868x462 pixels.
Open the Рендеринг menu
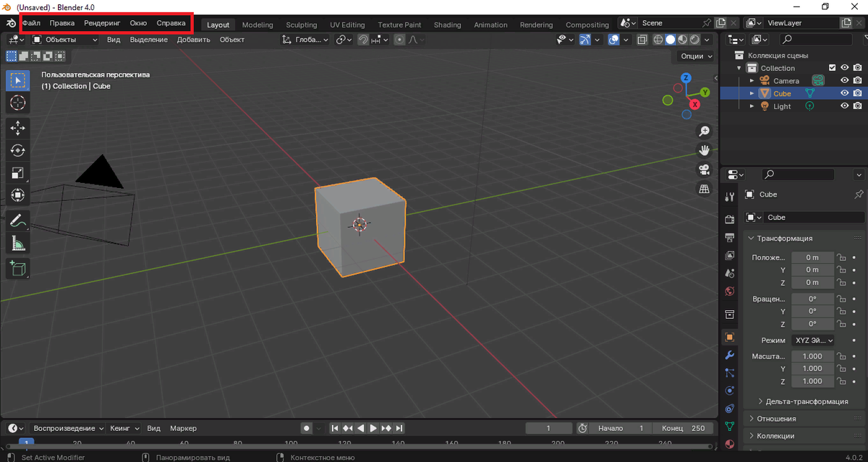click(102, 23)
